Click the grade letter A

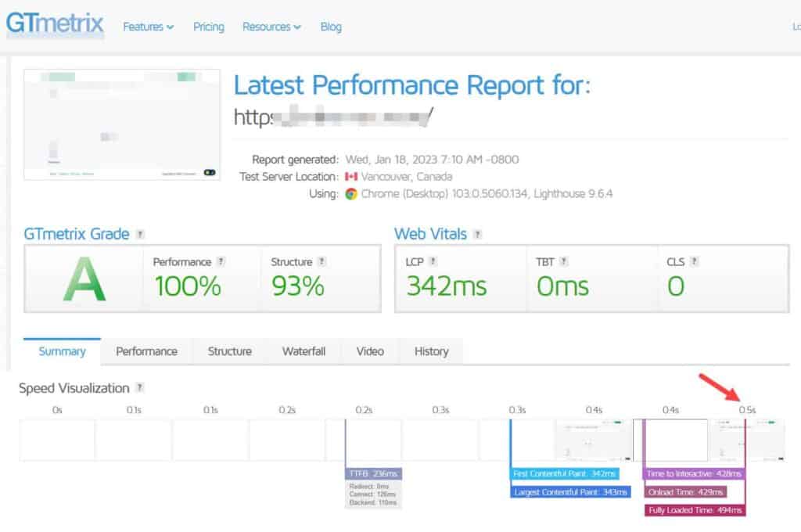[84, 279]
